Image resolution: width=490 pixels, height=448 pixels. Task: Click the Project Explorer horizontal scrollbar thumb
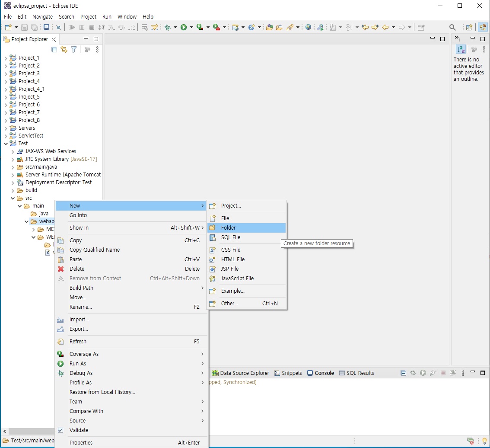[31, 432]
